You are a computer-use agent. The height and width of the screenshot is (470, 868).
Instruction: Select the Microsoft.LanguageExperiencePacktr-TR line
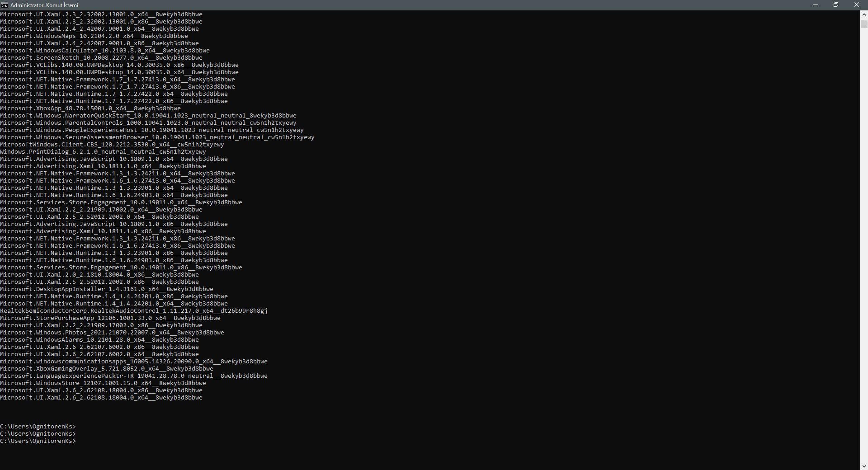134,376
